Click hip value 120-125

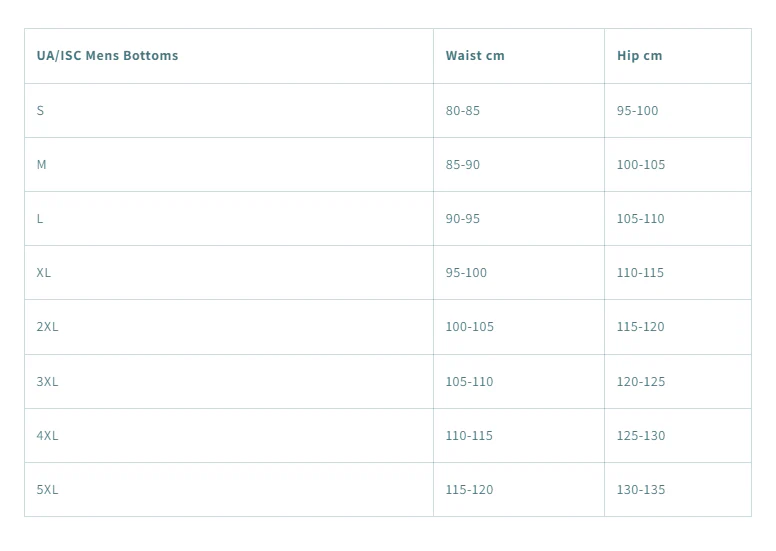click(x=641, y=381)
